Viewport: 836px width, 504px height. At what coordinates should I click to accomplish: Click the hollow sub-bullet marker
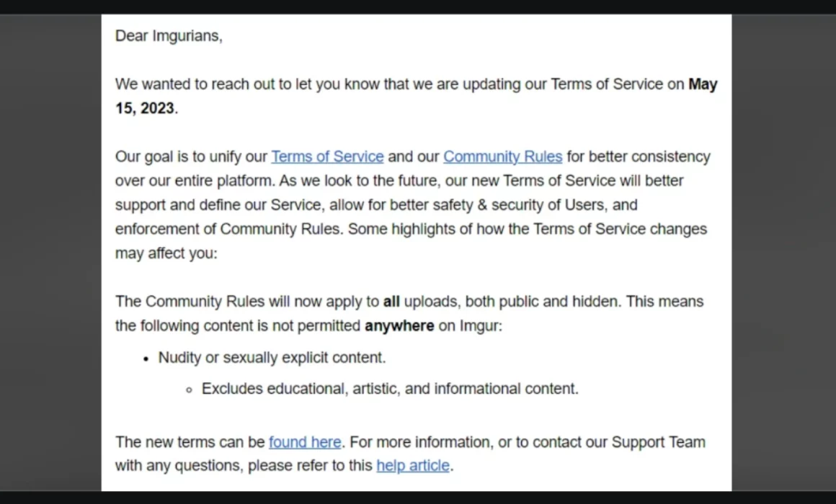(x=189, y=390)
